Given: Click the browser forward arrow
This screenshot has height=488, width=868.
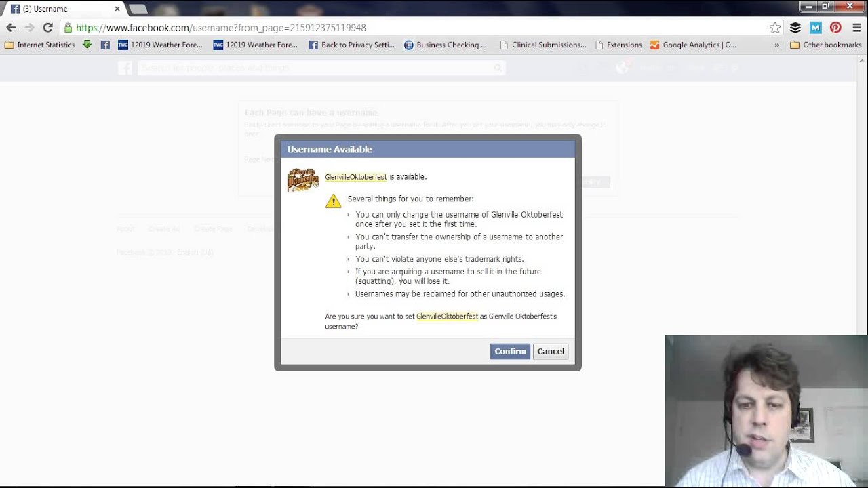Looking at the screenshot, I should [29, 28].
